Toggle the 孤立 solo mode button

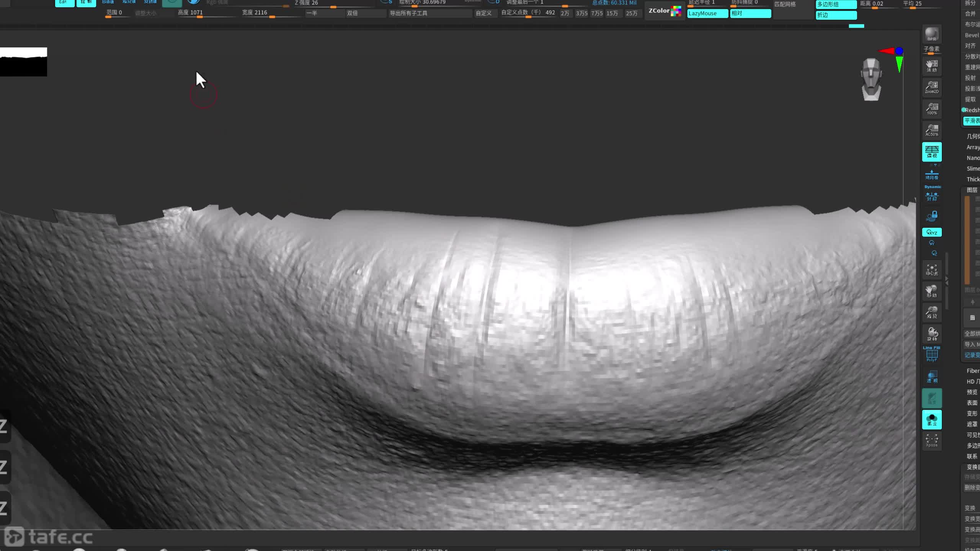[931, 419]
